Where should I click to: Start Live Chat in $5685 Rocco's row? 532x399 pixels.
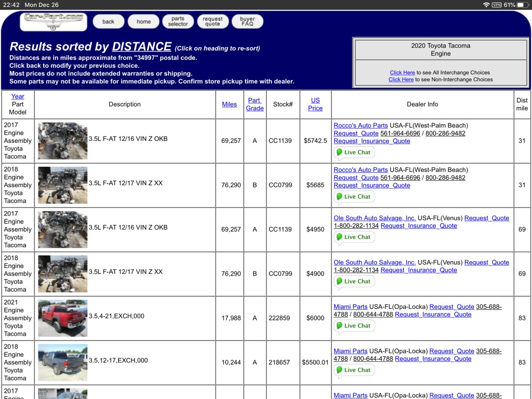355,197
